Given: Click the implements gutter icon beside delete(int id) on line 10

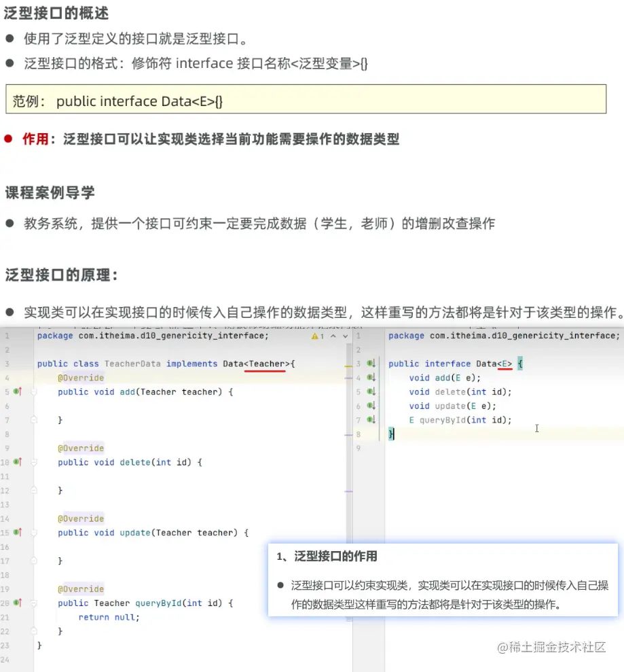Looking at the screenshot, I should tap(18, 461).
